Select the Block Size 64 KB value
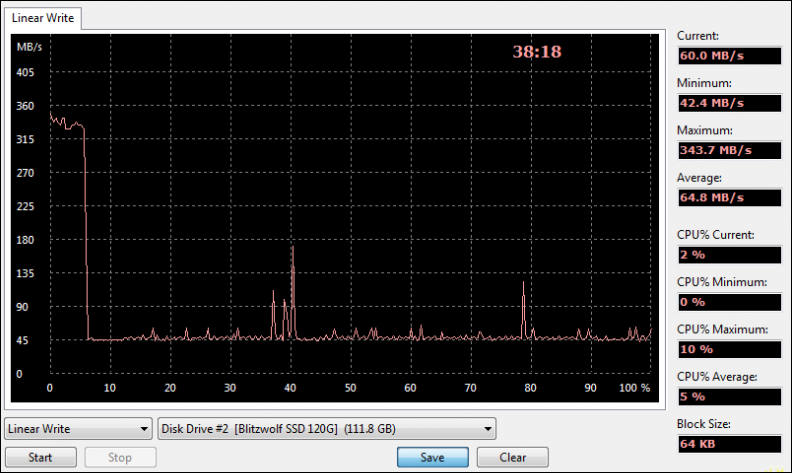This screenshot has width=792, height=473. pyautogui.click(x=729, y=444)
